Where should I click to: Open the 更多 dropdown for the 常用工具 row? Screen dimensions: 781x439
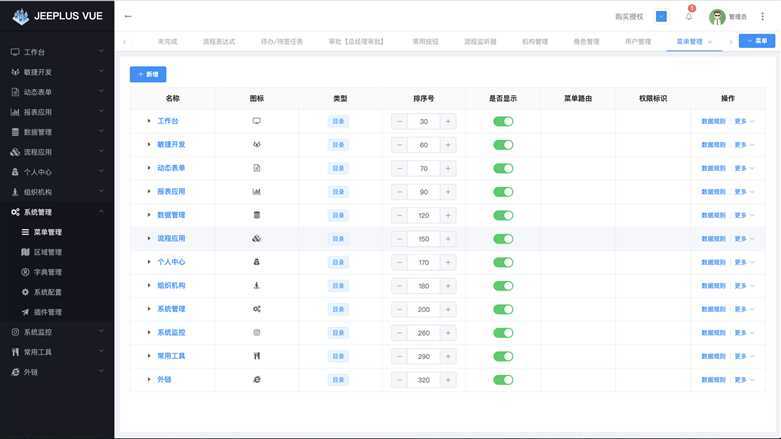tap(744, 356)
